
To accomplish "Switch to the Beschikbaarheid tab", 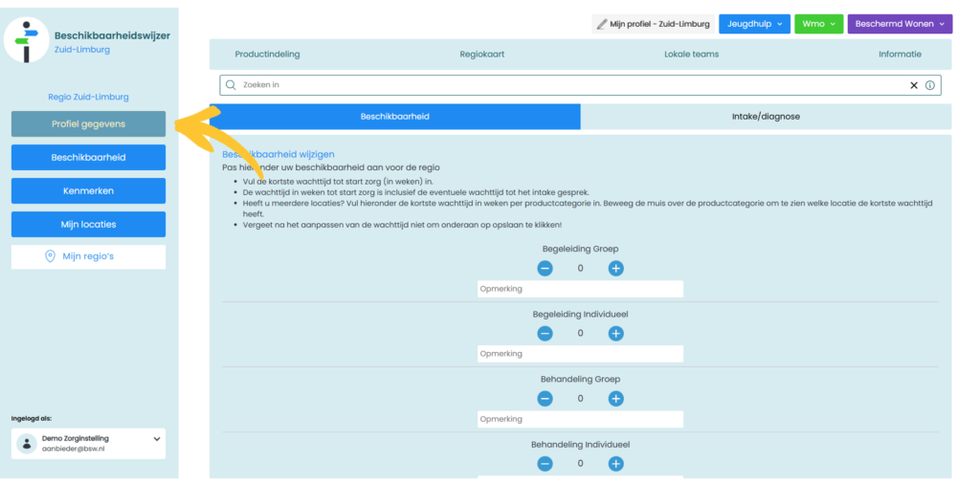I will pyautogui.click(x=395, y=117).
